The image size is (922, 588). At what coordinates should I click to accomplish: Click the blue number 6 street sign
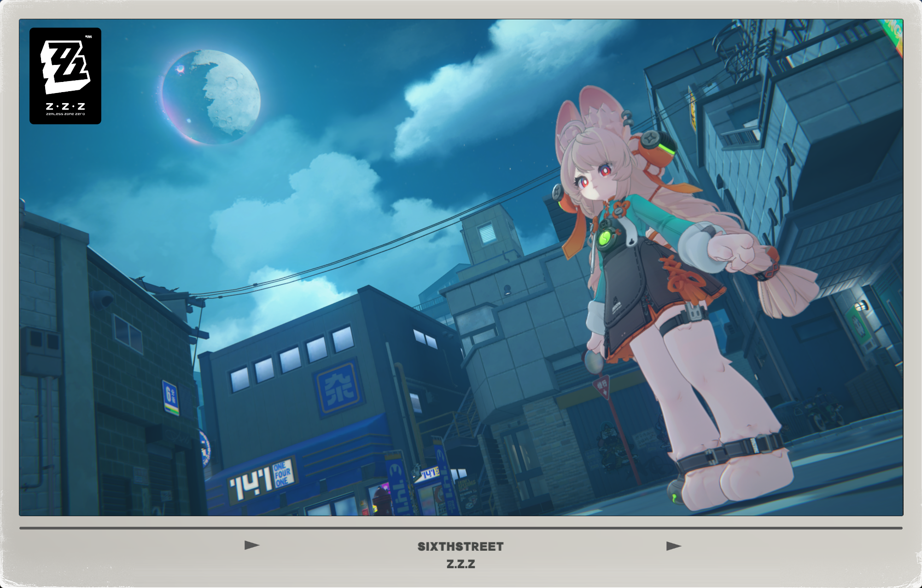click(x=170, y=397)
